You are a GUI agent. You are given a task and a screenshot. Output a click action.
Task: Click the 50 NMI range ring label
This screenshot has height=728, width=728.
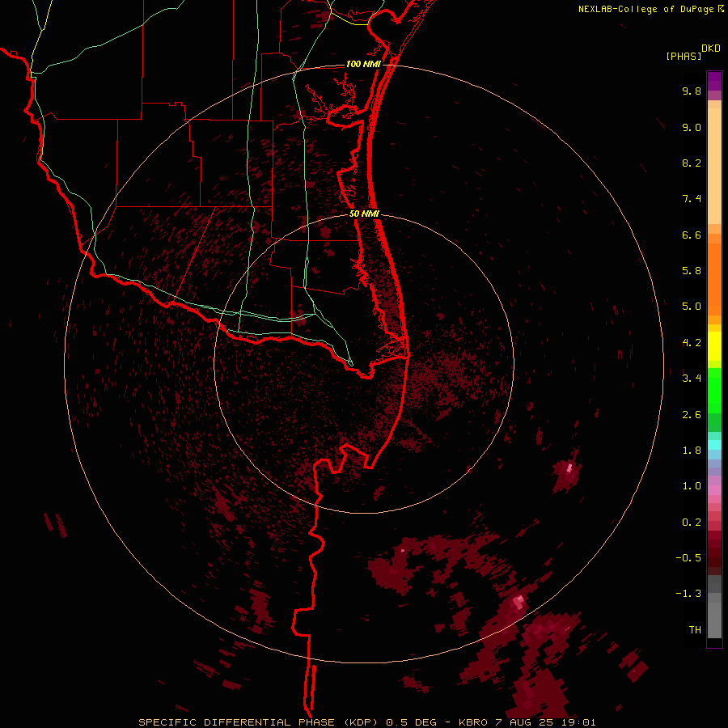point(365,214)
